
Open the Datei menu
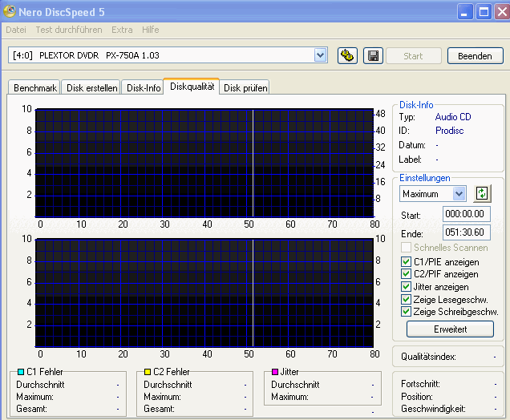pyautogui.click(x=16, y=30)
